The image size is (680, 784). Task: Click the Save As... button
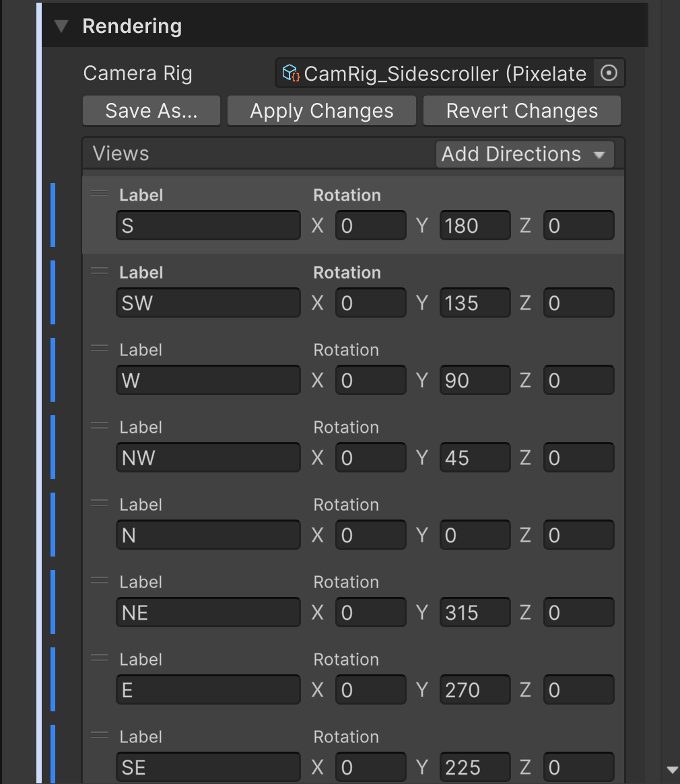coord(151,110)
